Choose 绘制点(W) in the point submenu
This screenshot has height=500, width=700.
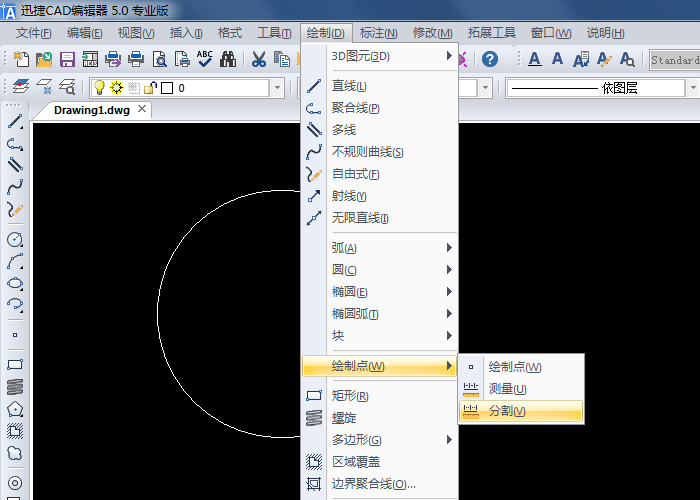pos(521,367)
